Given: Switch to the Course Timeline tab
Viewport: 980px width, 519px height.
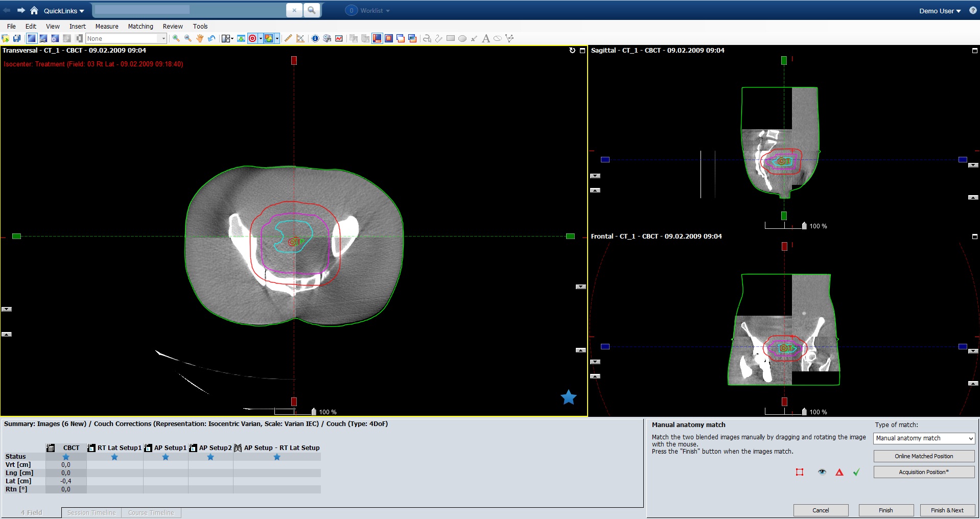Looking at the screenshot, I should click(x=151, y=512).
